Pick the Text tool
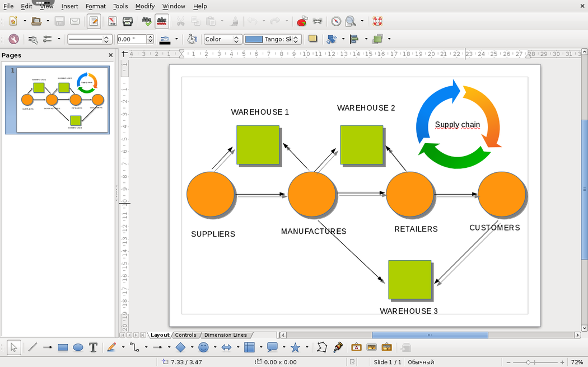This screenshot has width=588, height=367. click(94, 347)
